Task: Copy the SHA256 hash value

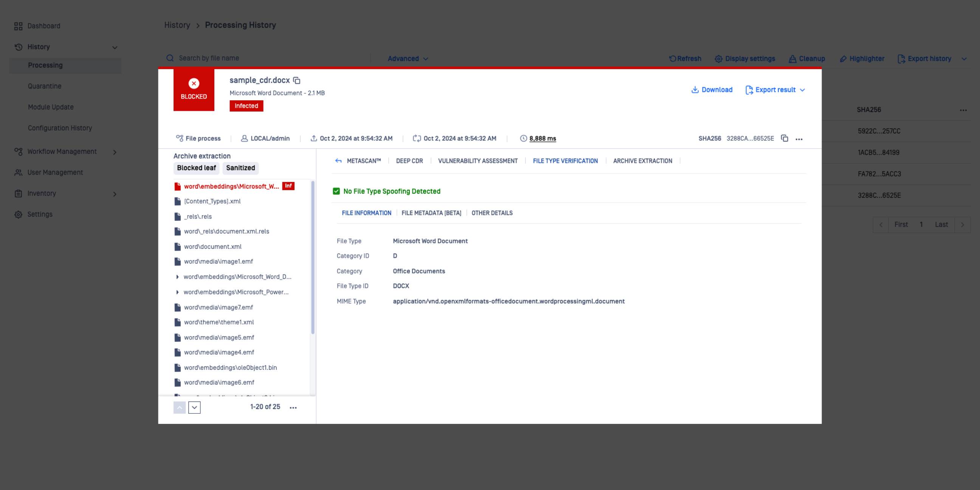Action: 785,138
